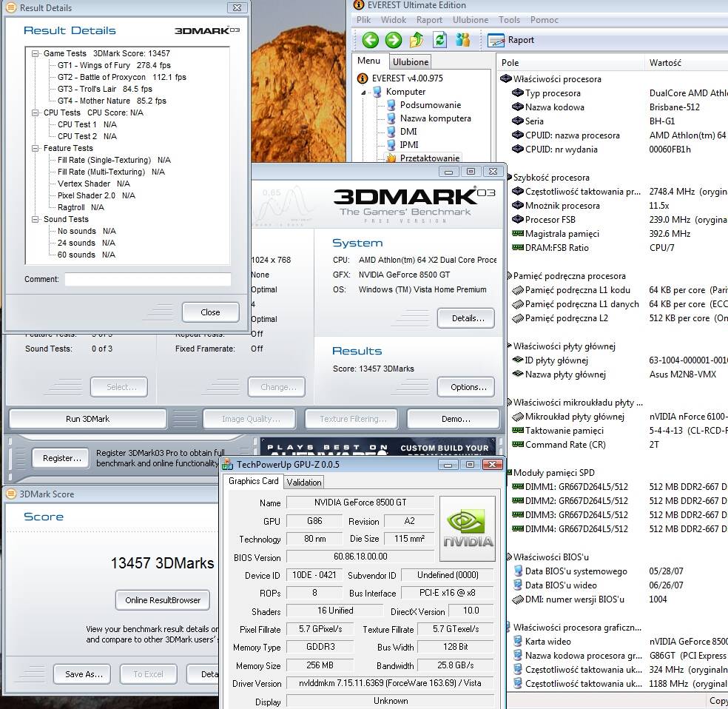Open Tools menu in EVEREST
The image size is (728, 709).
click(509, 20)
